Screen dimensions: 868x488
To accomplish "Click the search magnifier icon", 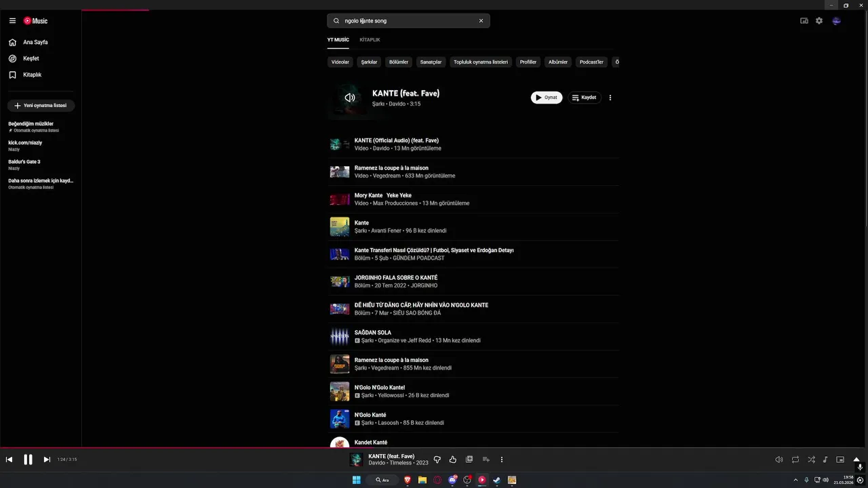I will tap(336, 21).
